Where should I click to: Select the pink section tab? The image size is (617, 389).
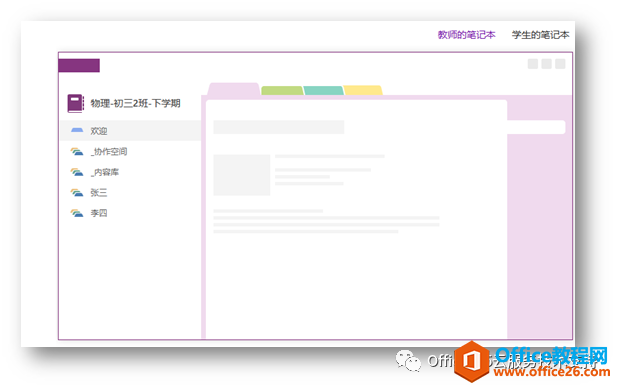(233, 89)
